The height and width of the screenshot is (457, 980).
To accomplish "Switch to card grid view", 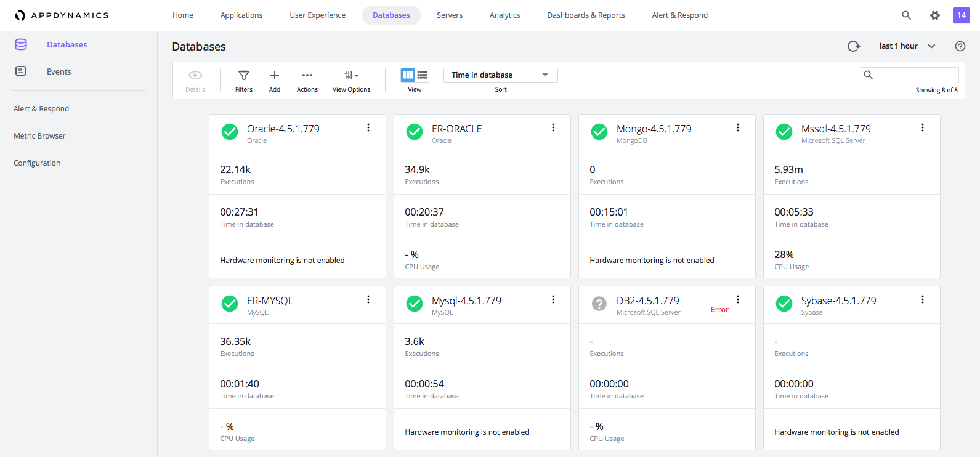I will tap(408, 75).
